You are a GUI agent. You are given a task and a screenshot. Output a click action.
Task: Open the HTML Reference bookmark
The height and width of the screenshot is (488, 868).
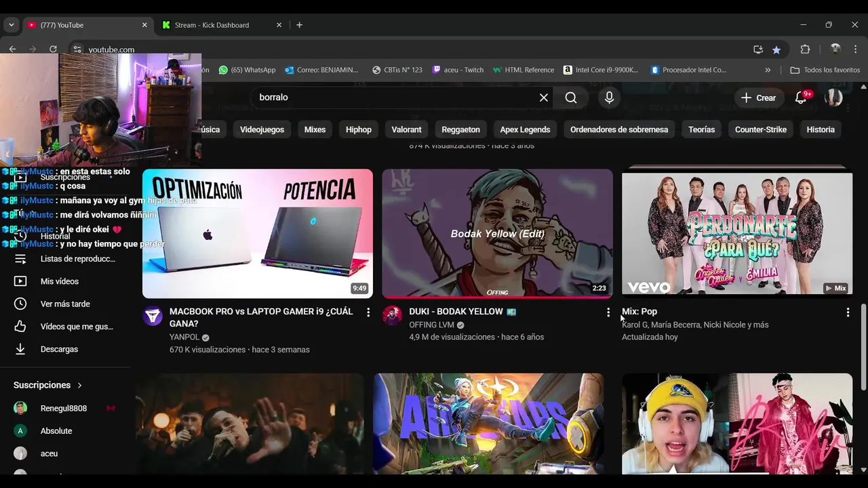(524, 70)
